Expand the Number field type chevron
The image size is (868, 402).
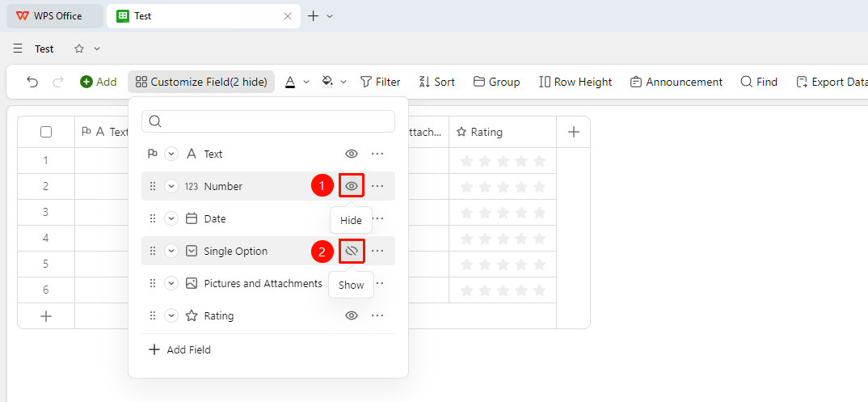pyautogui.click(x=171, y=186)
